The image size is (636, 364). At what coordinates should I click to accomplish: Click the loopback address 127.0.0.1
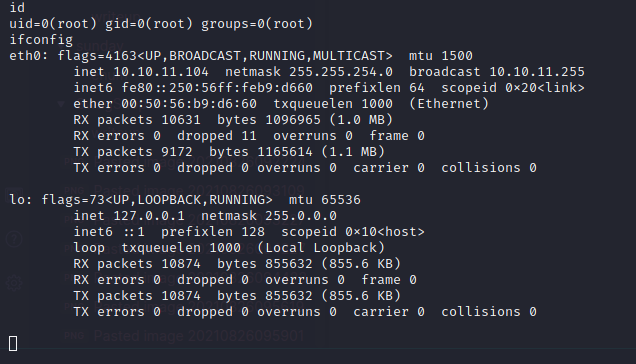(149, 216)
